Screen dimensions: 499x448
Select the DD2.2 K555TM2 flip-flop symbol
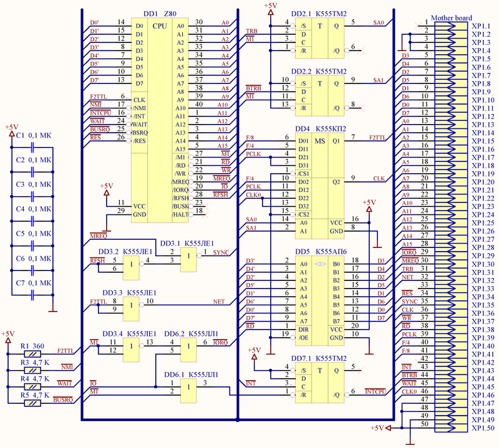coord(320,94)
